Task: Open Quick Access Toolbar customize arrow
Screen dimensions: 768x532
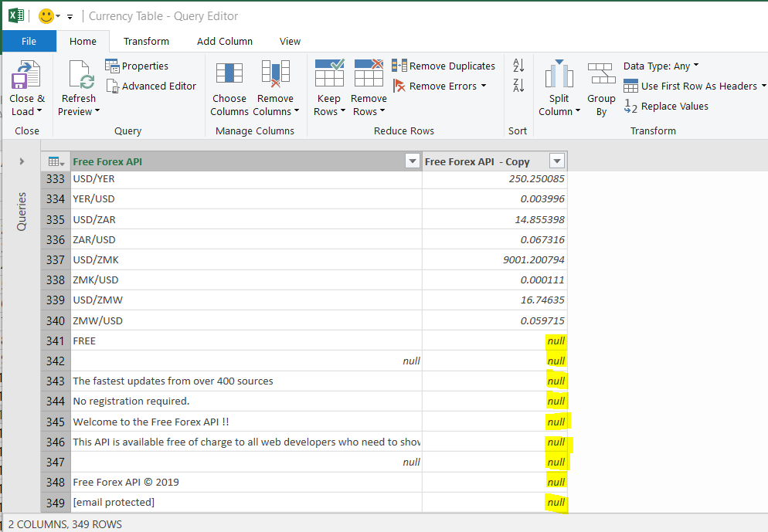Action: point(70,17)
